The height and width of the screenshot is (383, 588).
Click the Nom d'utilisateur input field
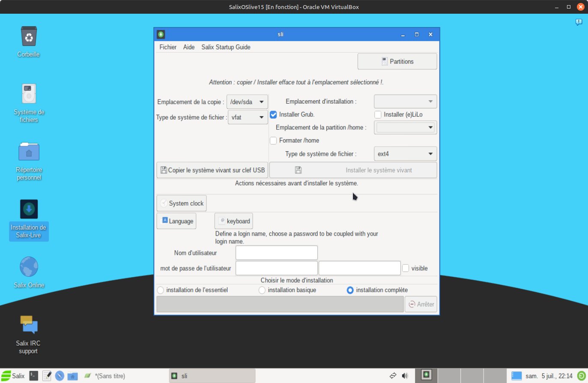click(x=276, y=253)
